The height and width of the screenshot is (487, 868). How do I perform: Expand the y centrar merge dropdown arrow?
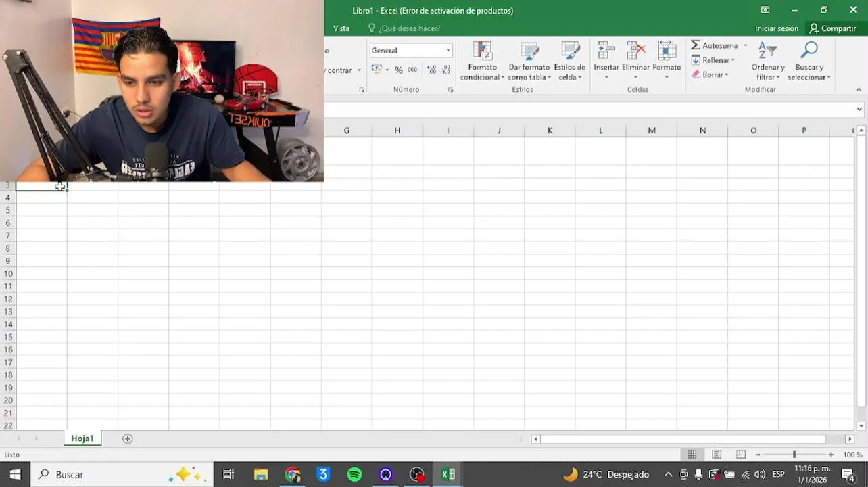click(x=359, y=70)
